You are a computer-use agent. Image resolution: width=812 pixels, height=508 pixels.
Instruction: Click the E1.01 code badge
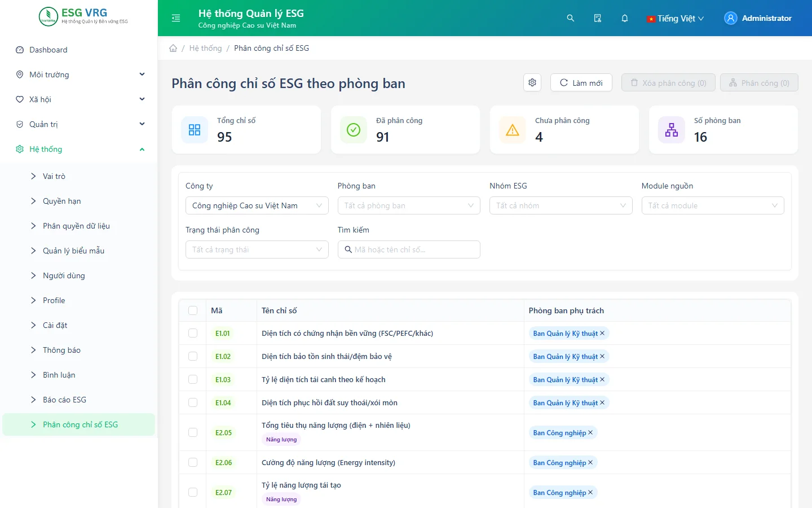pyautogui.click(x=223, y=333)
